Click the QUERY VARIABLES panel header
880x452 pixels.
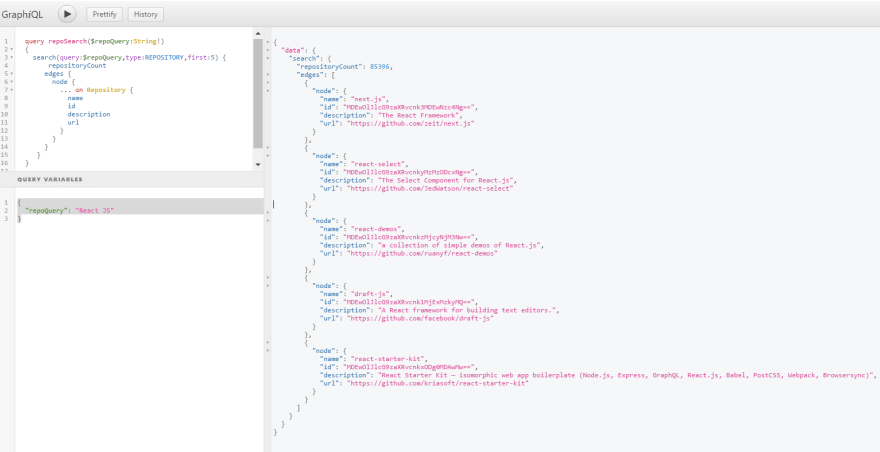point(132,179)
